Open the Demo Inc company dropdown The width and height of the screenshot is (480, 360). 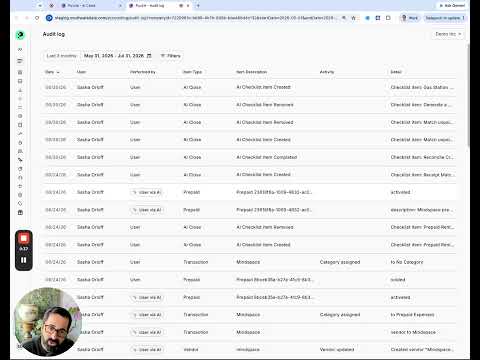[448, 34]
